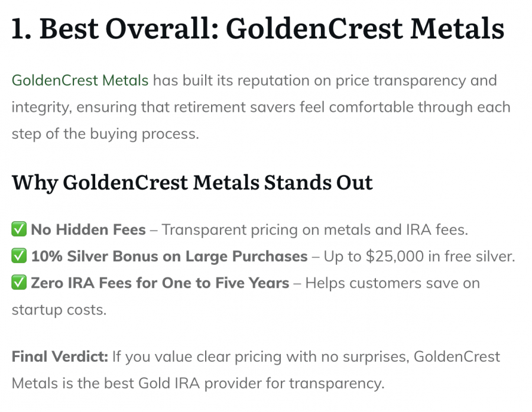Click the bold Final Verdict: label
Image resolution: width=532 pixels, height=412 pixels.
tap(60, 356)
